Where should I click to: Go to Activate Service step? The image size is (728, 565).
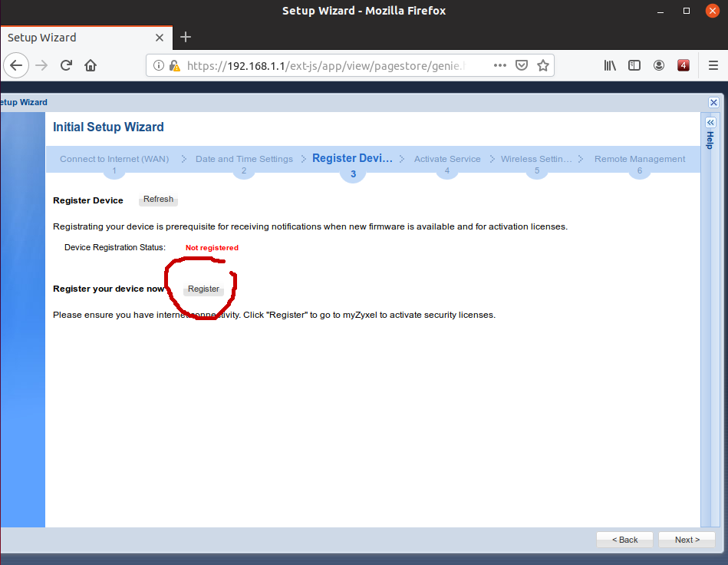coord(447,159)
